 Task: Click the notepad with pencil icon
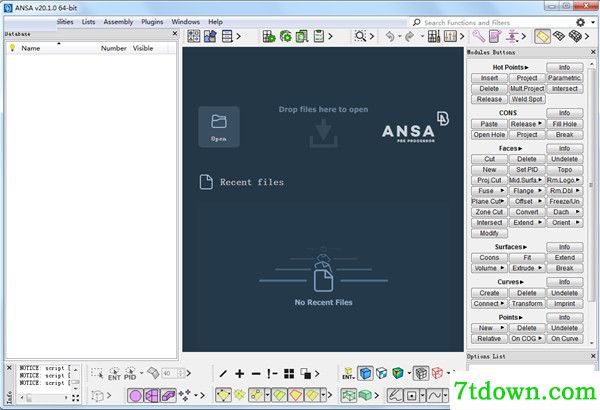495,36
